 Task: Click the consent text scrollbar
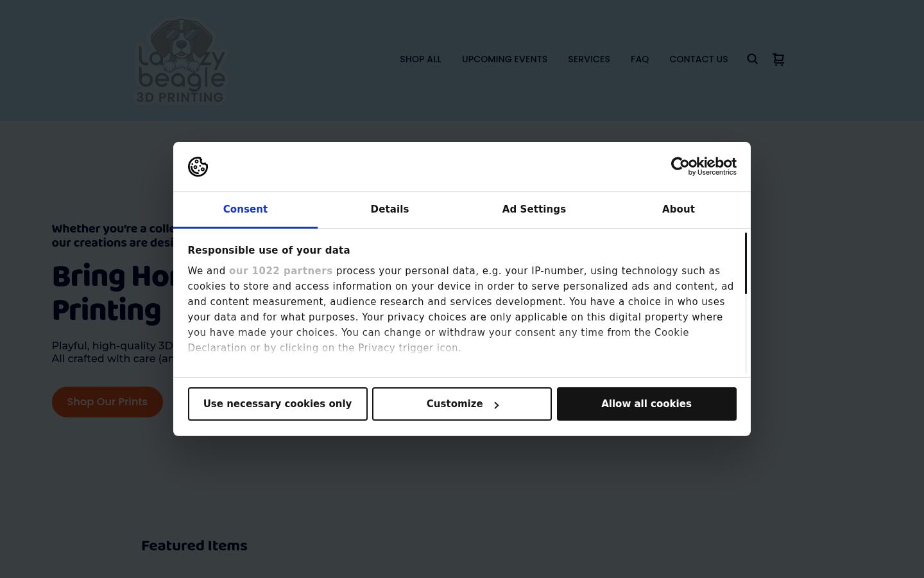click(x=746, y=263)
